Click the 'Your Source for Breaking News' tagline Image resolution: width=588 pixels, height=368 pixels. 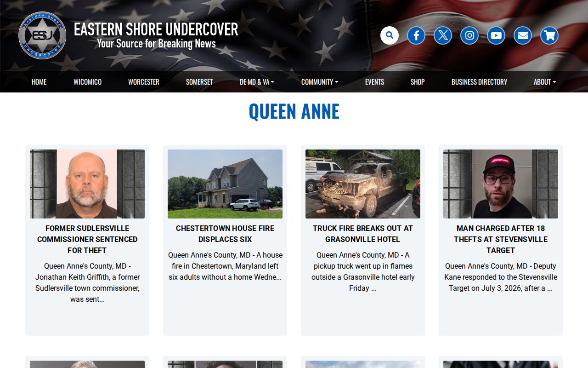click(x=156, y=44)
